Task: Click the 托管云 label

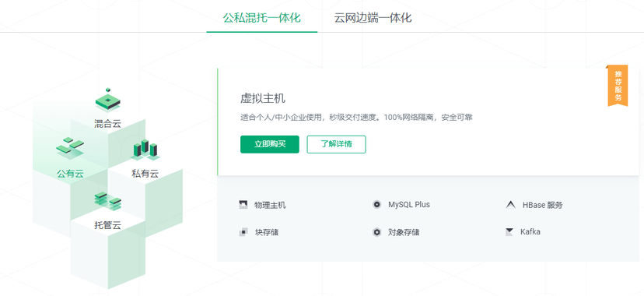Action: (107, 225)
